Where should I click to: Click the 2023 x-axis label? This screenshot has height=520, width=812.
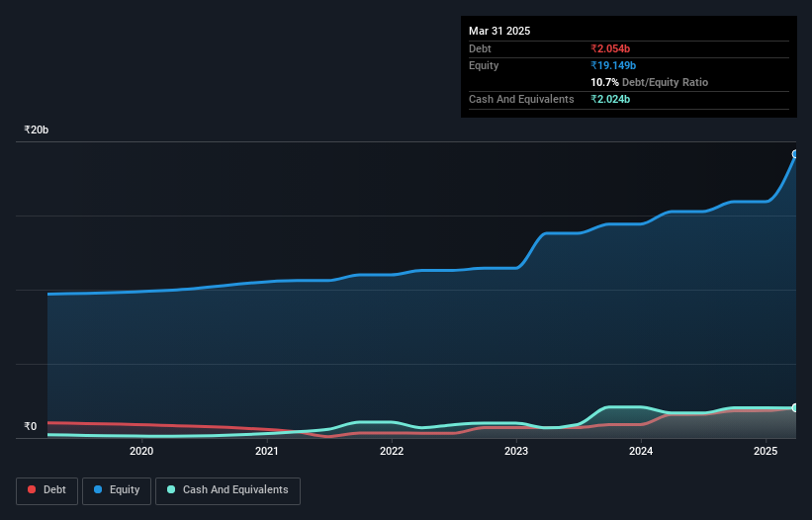coord(516,451)
